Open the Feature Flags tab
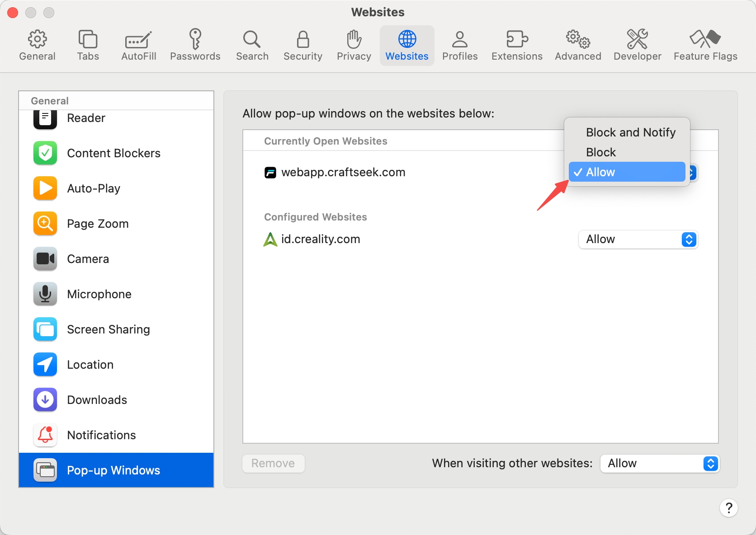 tap(705, 46)
